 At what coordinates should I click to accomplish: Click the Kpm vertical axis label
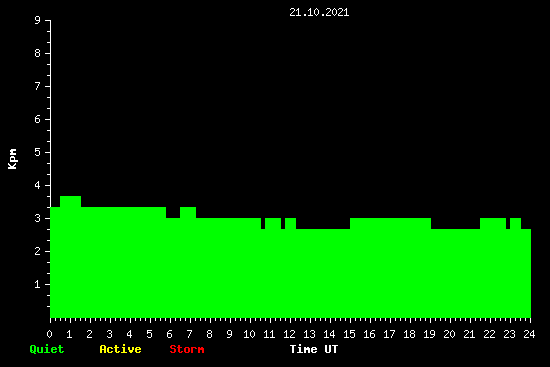13,159
